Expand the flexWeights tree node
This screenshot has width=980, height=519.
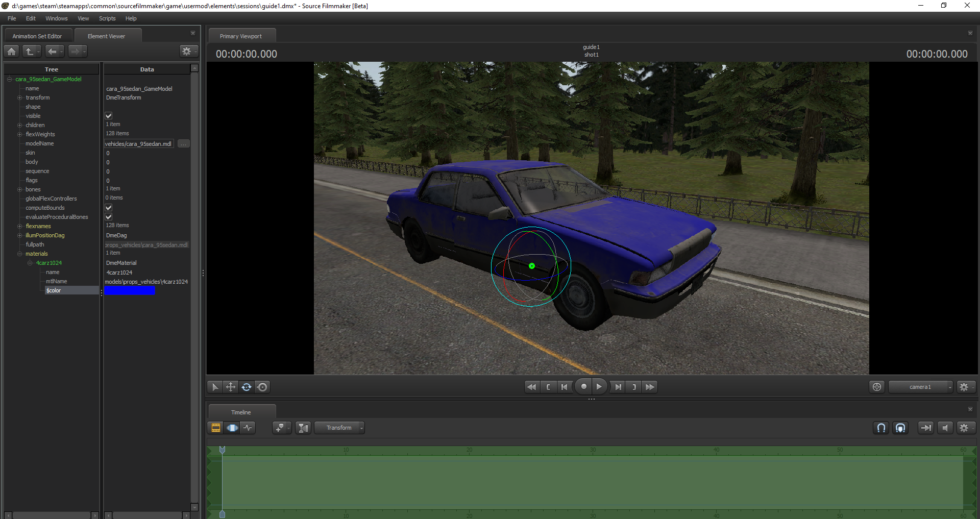[x=20, y=134]
